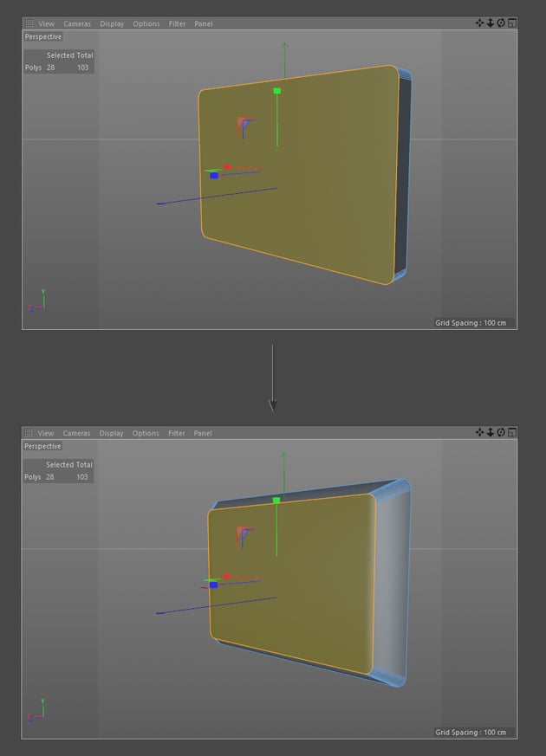This screenshot has height=756, width=546.
Task: Click upper viewport's move camera icon
Action: point(479,23)
